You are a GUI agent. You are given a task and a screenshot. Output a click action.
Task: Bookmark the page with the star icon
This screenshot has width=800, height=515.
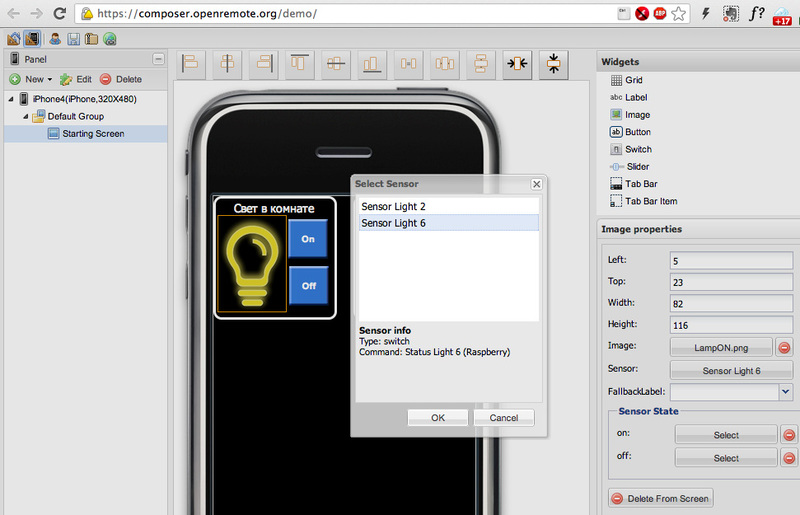pos(678,14)
